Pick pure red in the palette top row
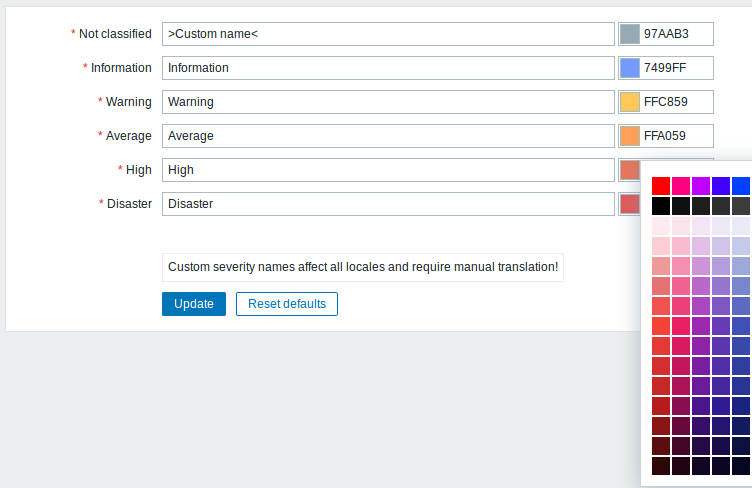 click(x=661, y=186)
